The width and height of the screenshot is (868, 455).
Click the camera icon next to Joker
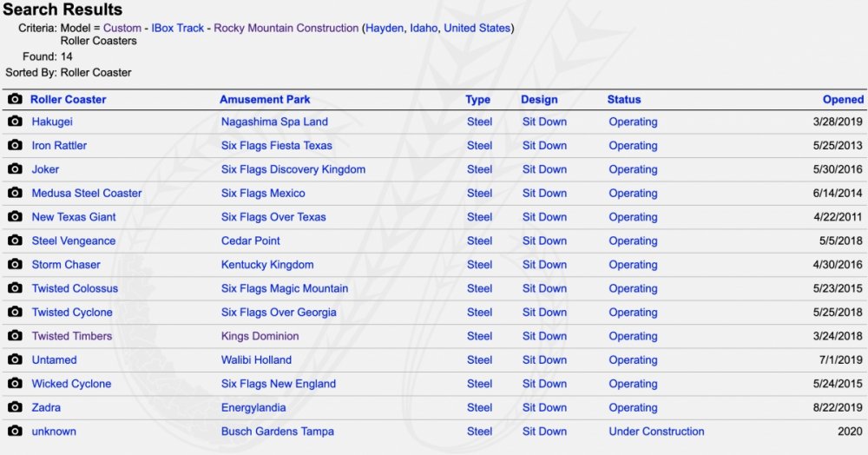tap(15, 169)
